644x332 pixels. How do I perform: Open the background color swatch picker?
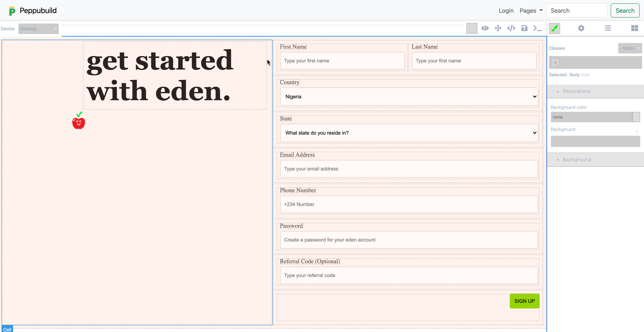[x=636, y=117]
